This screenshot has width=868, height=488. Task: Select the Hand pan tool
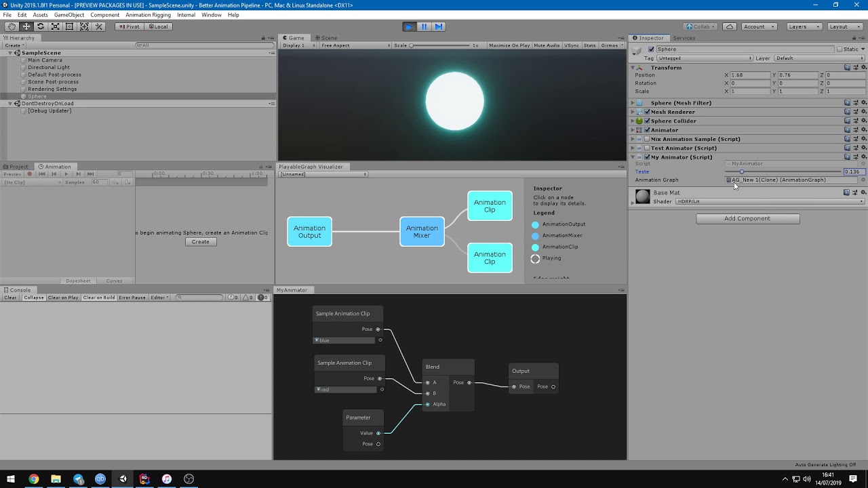11,26
